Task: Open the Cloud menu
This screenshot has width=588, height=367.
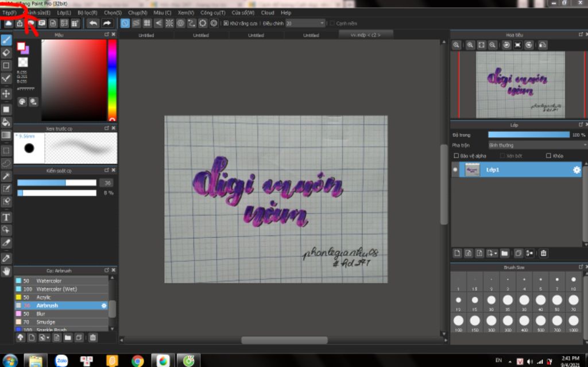Action: point(268,13)
